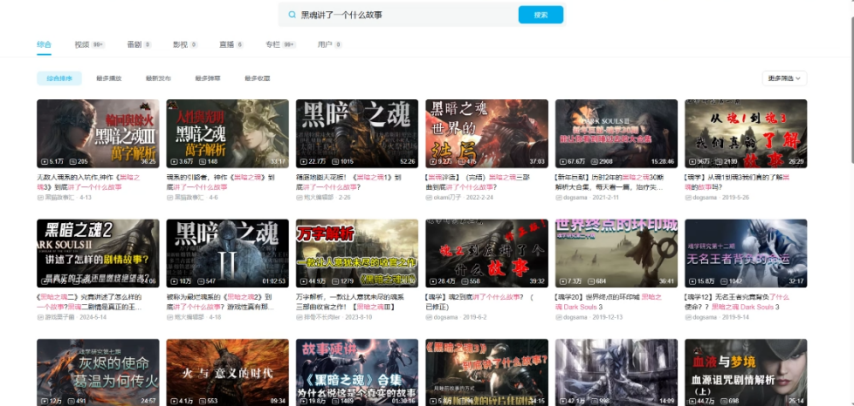This screenshot has width=854, height=406.
Task: Open the 直播 results tab
Action: point(231,44)
